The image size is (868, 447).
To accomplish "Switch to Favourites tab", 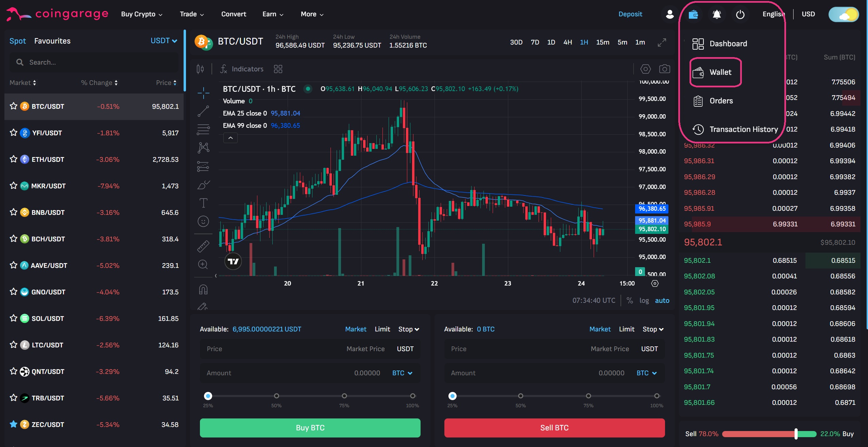I will (52, 41).
